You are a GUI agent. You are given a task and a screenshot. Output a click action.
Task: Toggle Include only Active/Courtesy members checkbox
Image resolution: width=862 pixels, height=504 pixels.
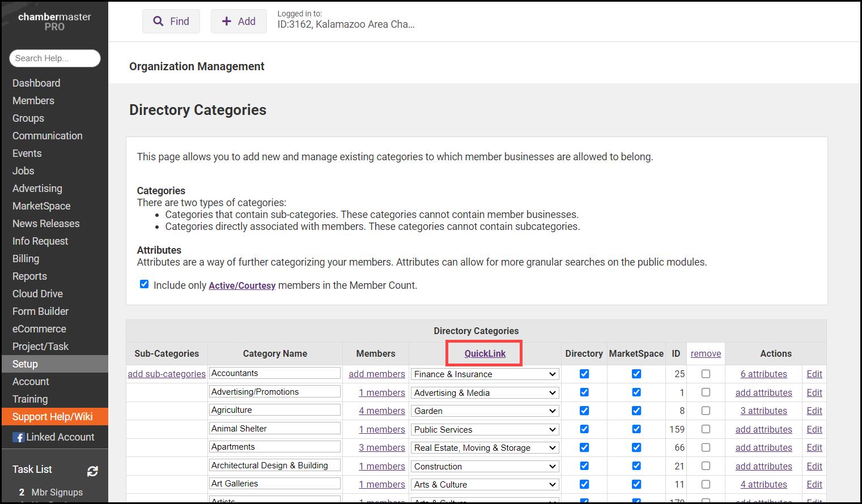tap(145, 284)
